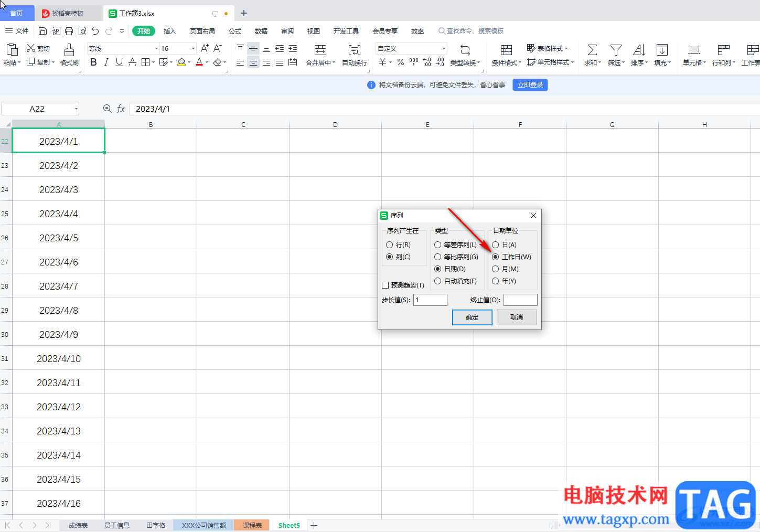Select Day (日) date unit

pyautogui.click(x=495, y=245)
